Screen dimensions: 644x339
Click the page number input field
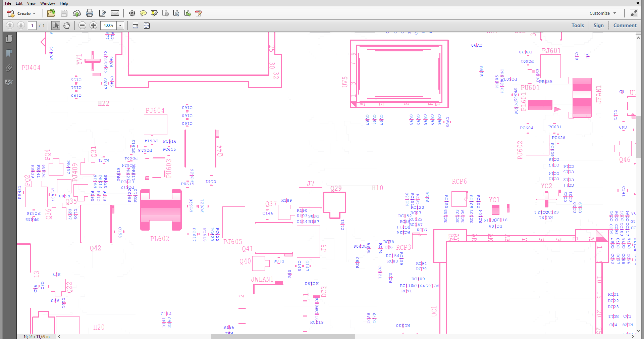(x=32, y=25)
